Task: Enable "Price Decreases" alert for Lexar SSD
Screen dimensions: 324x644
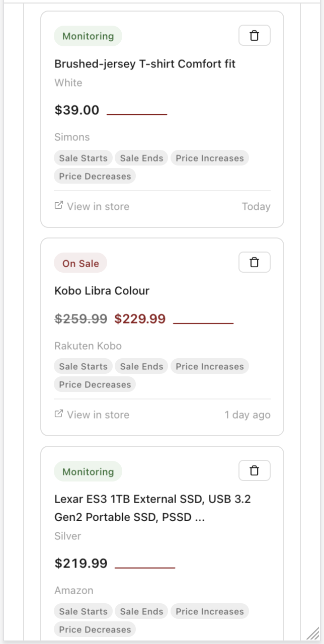Action: click(x=95, y=629)
